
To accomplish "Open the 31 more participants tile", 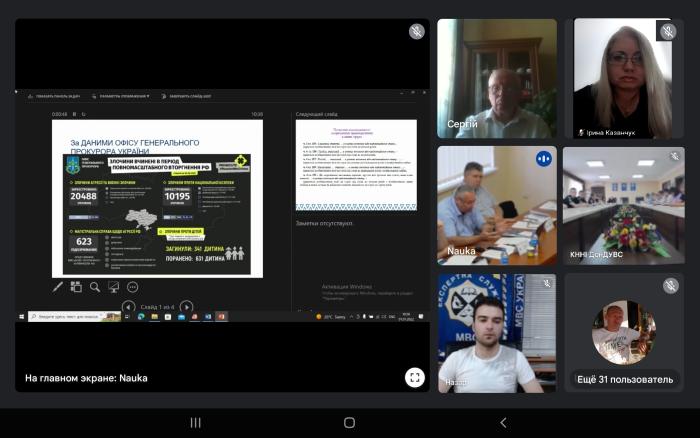I will tap(624, 333).
